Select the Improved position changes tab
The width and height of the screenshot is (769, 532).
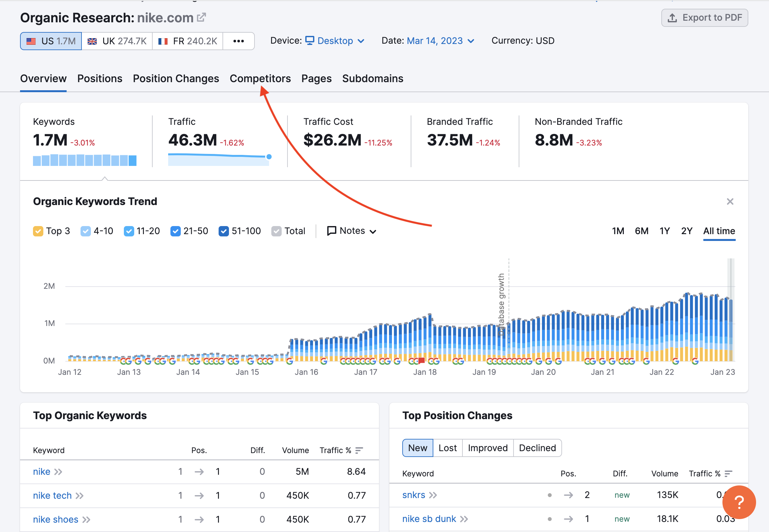coord(488,448)
